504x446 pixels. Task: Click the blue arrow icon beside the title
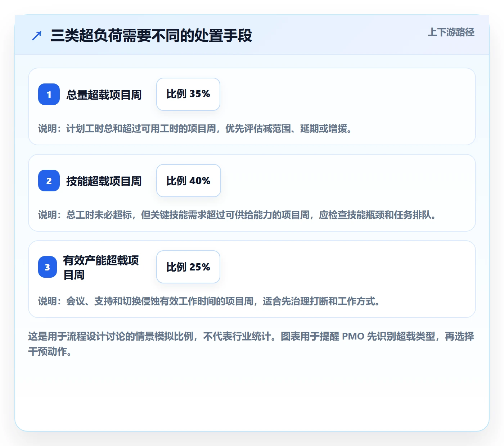coord(37,36)
